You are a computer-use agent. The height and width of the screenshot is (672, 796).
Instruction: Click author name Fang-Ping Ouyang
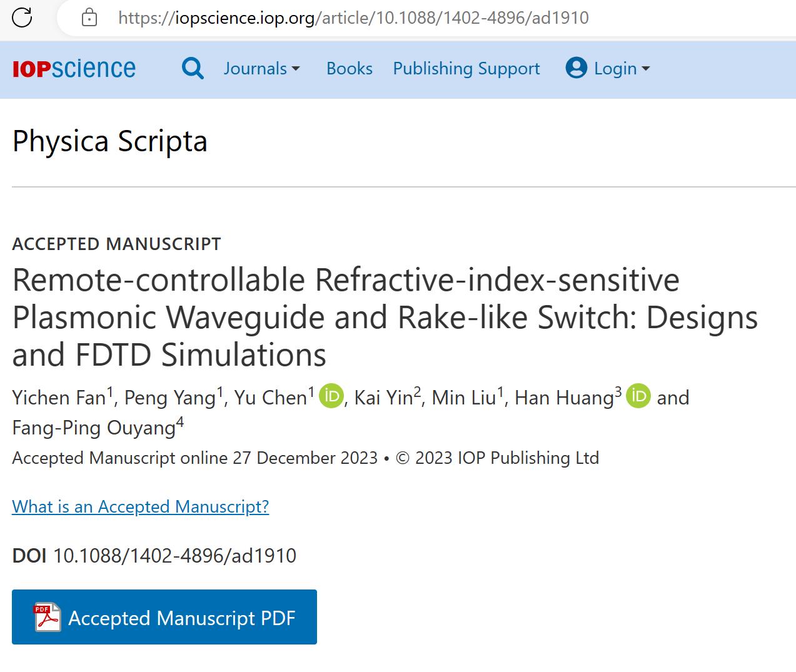point(93,428)
